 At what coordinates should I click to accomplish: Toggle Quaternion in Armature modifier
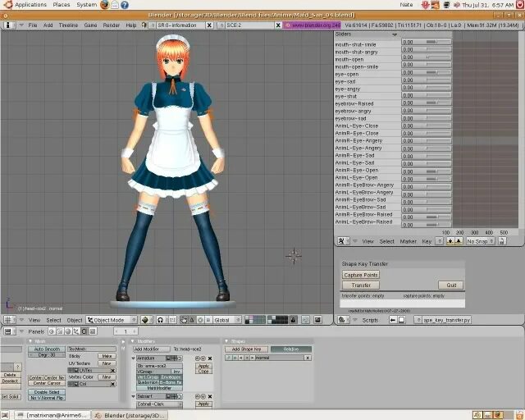(148, 382)
